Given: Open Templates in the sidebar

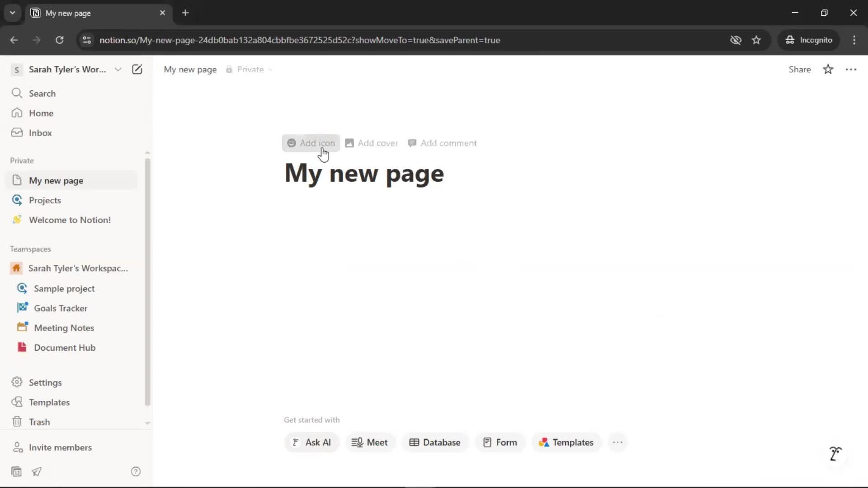Looking at the screenshot, I should tap(72, 402).
